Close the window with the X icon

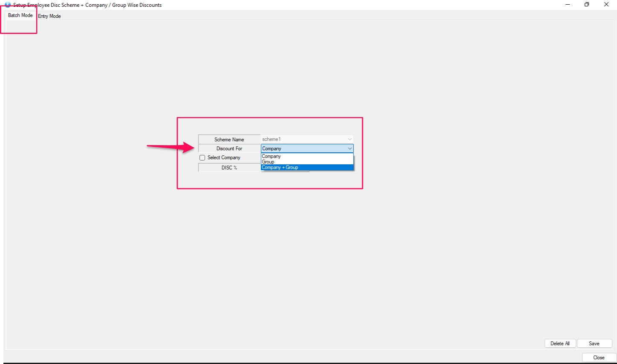coord(606,5)
